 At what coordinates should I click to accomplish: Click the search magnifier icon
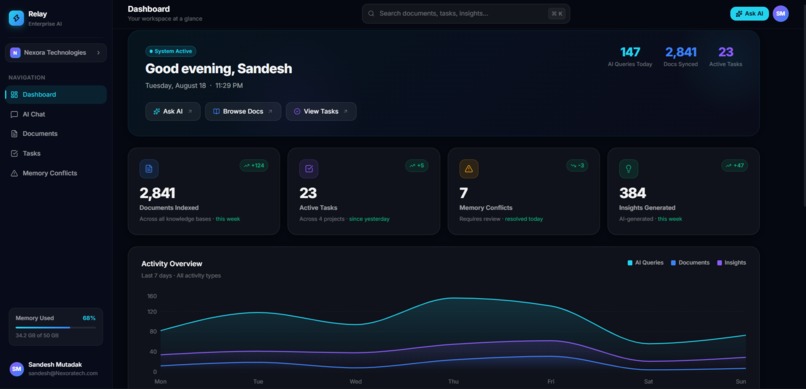371,14
